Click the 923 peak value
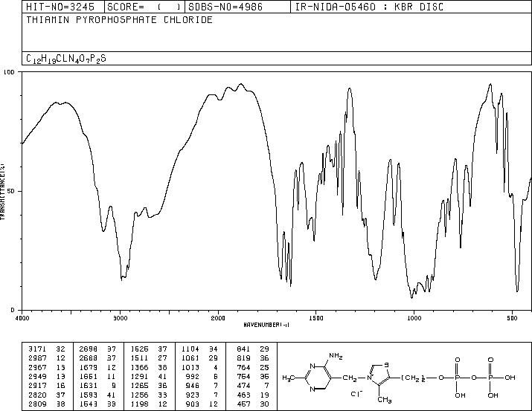The image size is (532, 411). [x=193, y=395]
